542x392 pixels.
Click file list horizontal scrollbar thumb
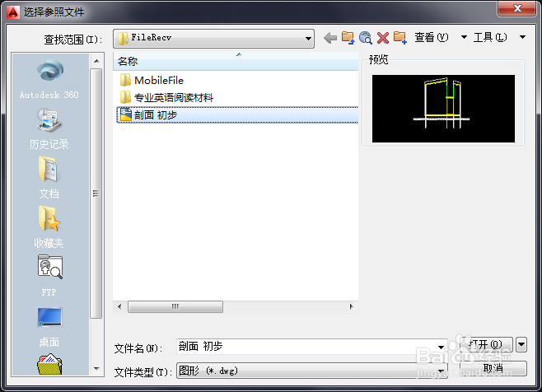pos(175,306)
